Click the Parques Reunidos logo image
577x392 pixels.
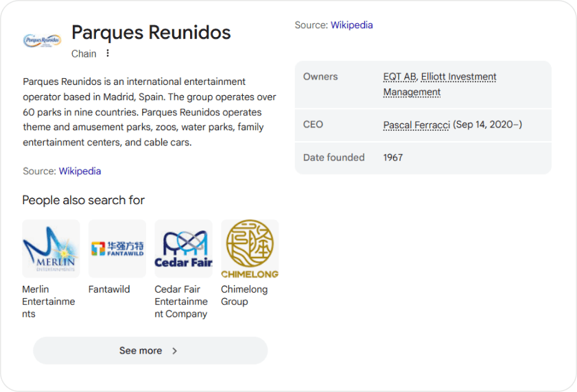click(42, 40)
